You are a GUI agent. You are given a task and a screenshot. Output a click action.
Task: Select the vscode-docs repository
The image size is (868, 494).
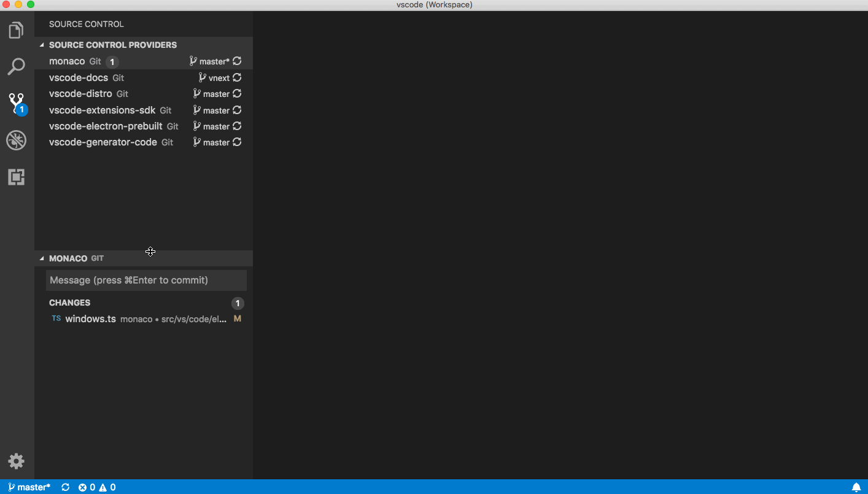pos(144,78)
